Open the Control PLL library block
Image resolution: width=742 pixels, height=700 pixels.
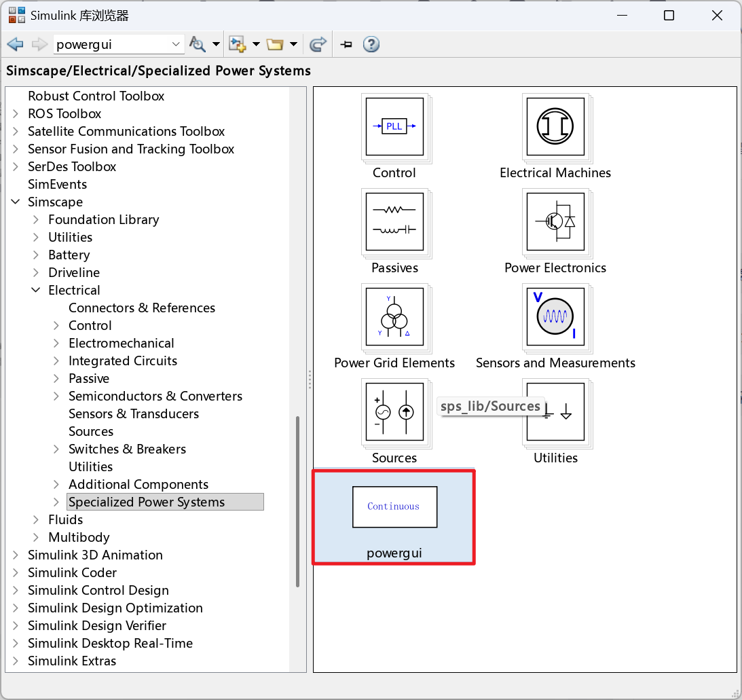(x=394, y=127)
